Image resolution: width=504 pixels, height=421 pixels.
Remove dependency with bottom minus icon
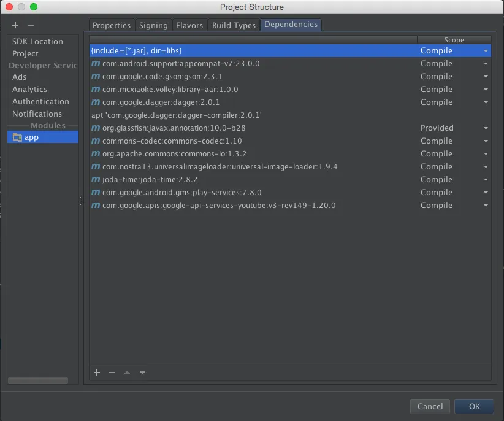[x=112, y=373]
